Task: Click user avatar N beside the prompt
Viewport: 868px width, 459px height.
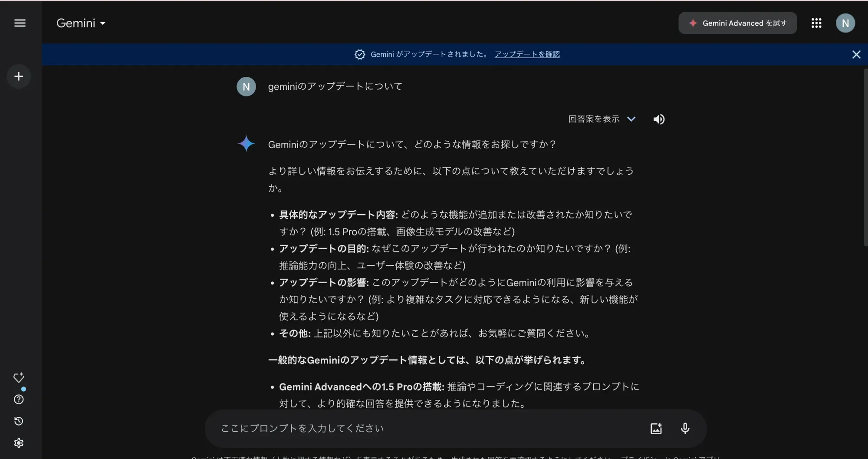Action: tap(246, 86)
